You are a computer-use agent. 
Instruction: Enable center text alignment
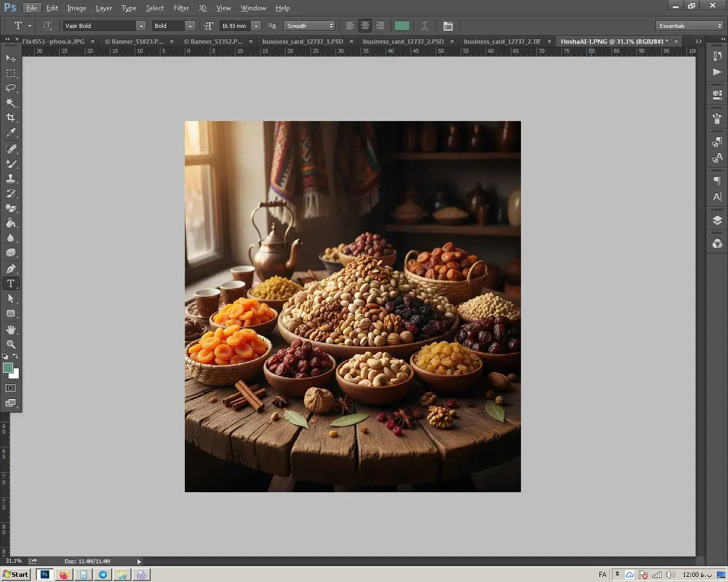(365, 26)
